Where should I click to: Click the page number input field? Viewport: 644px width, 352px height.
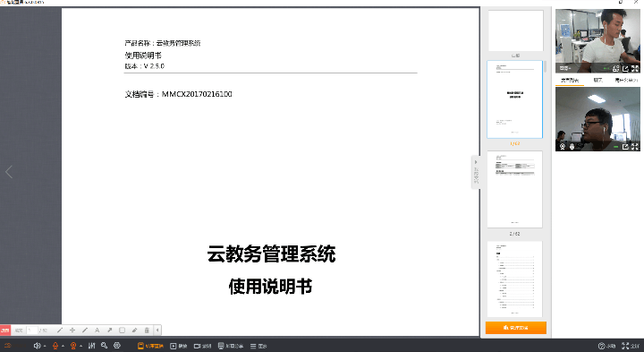(x=31, y=331)
